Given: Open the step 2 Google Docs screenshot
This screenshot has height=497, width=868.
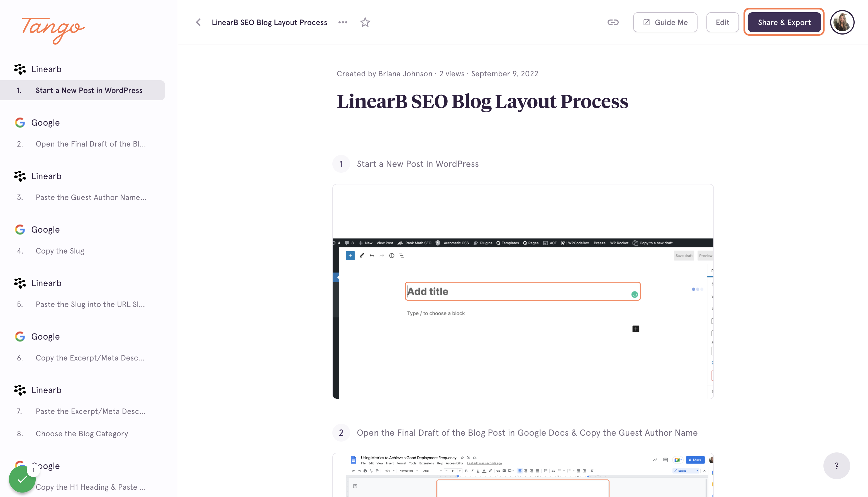Looking at the screenshot, I should 523,475.
